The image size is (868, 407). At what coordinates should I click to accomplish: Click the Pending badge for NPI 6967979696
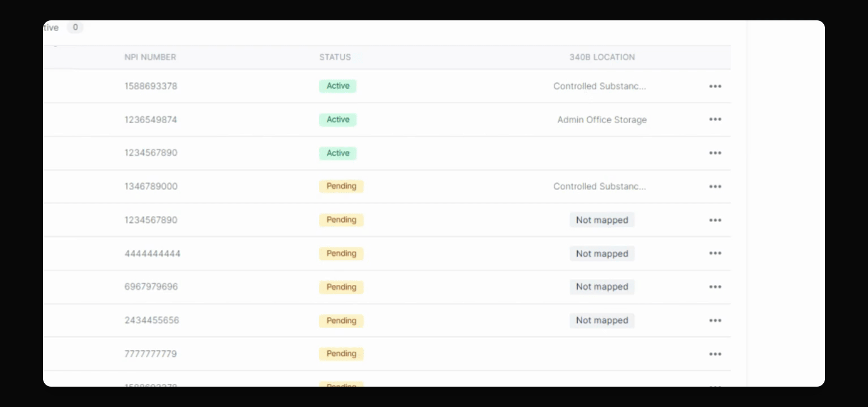point(341,287)
